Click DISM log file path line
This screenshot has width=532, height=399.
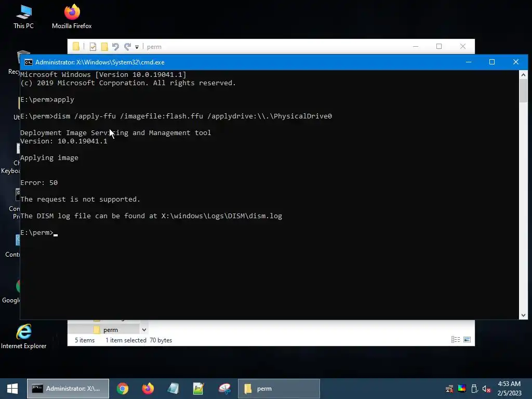click(151, 216)
